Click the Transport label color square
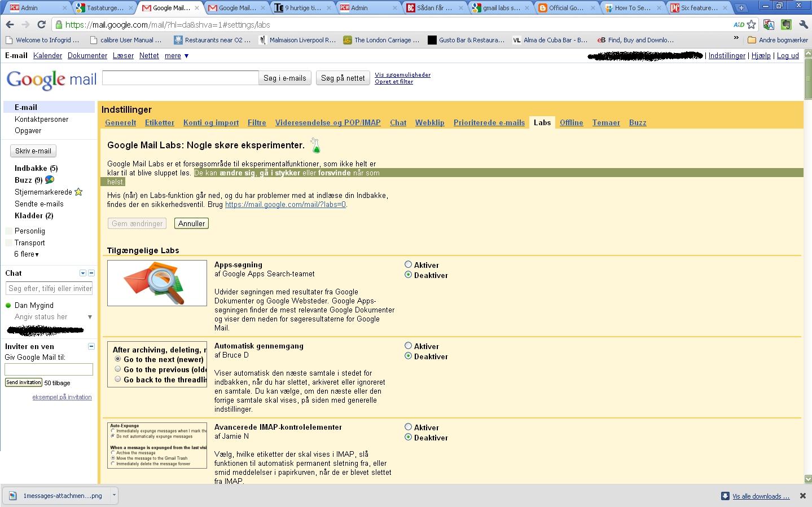This screenshot has height=507, width=812. coord(8,243)
